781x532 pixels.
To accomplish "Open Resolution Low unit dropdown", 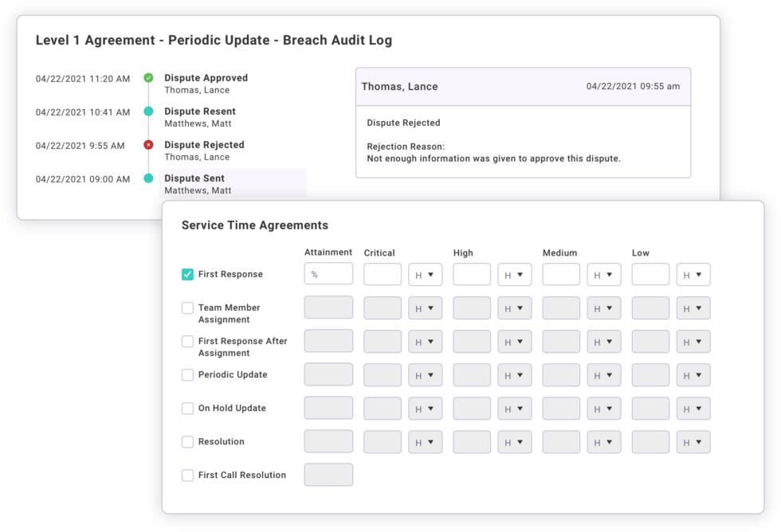I will (x=693, y=442).
